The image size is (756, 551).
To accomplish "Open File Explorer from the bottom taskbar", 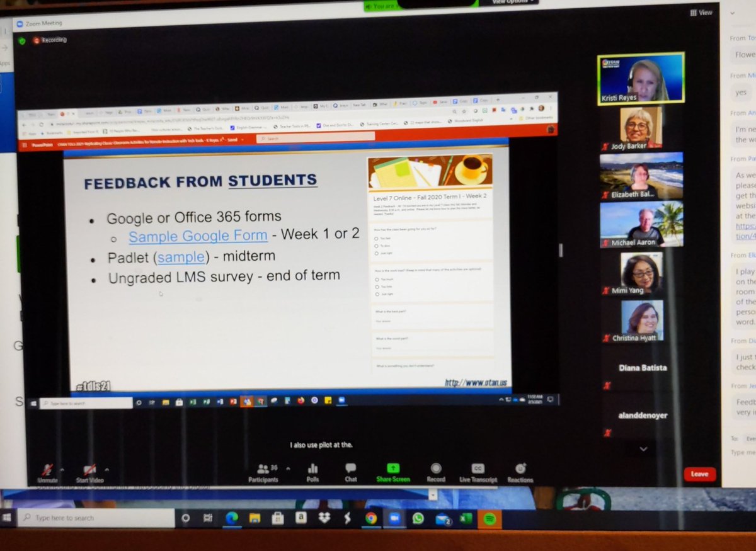I will 255,518.
